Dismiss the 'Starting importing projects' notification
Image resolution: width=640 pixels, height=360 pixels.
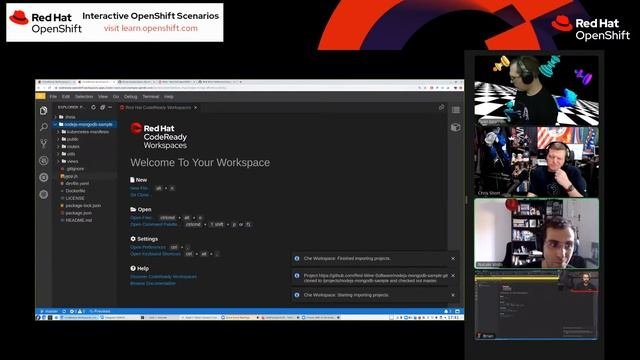pos(453,295)
